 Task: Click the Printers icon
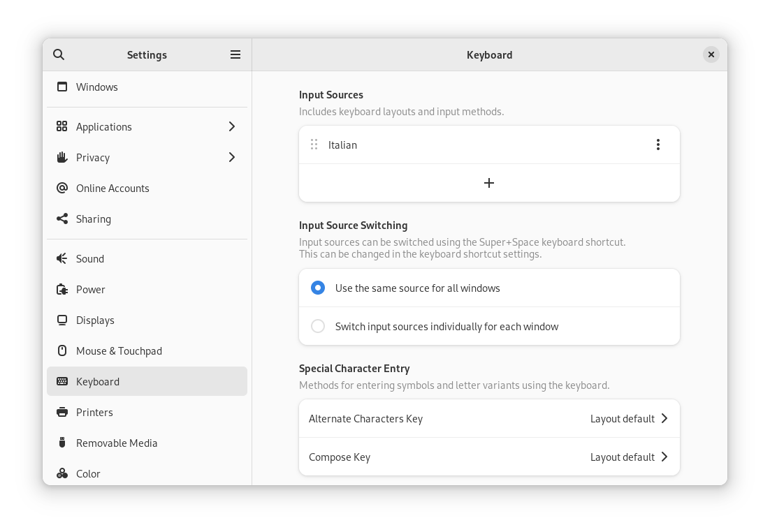pos(61,412)
